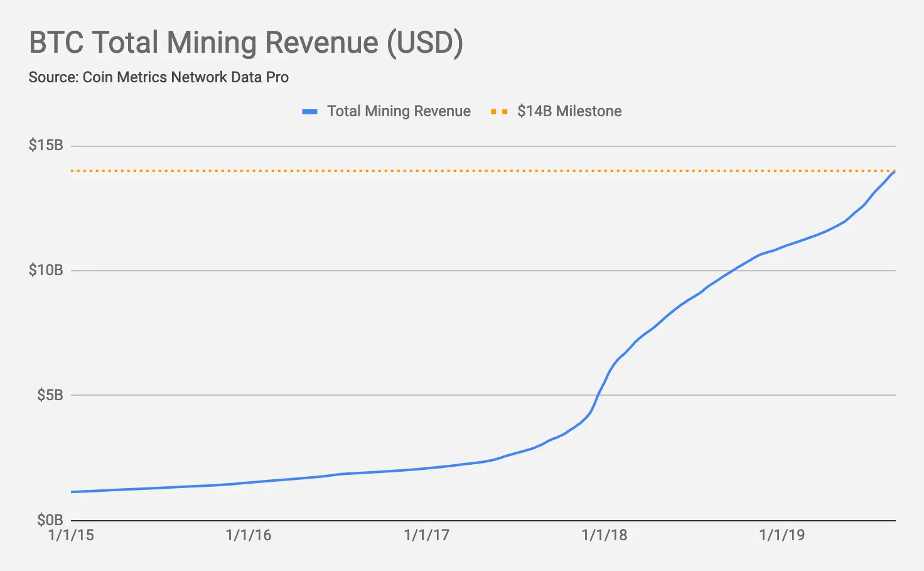
Task: Click the orange dotted legend swatch
Action: (499, 112)
